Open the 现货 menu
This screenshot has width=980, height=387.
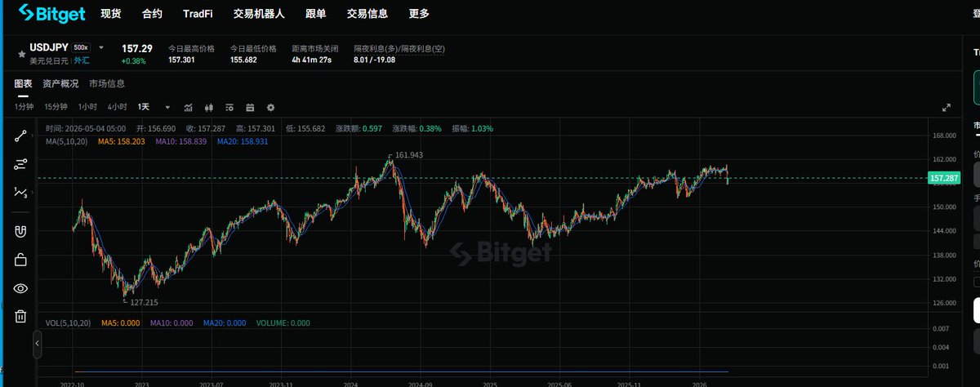click(110, 14)
